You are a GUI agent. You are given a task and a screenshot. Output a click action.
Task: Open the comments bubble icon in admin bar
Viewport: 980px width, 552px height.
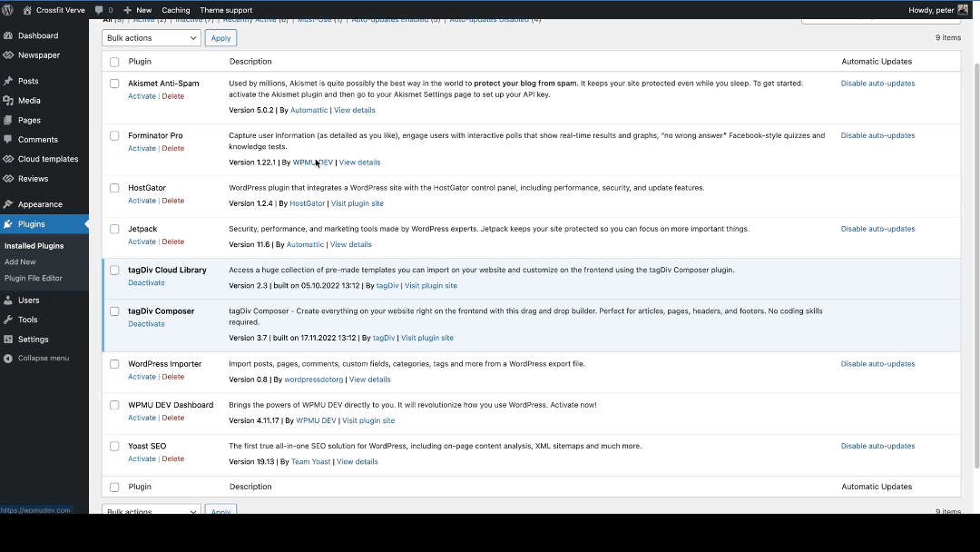(99, 10)
